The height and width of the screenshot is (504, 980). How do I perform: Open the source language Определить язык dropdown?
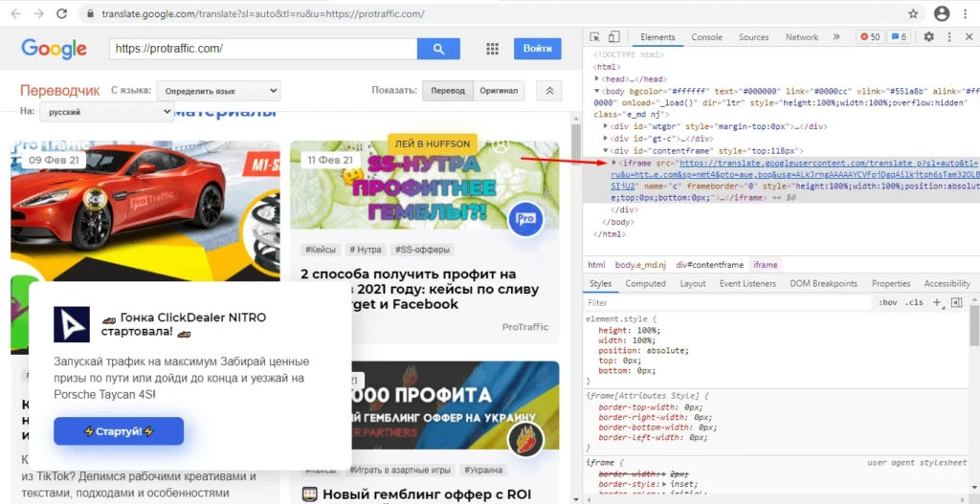[x=218, y=91]
